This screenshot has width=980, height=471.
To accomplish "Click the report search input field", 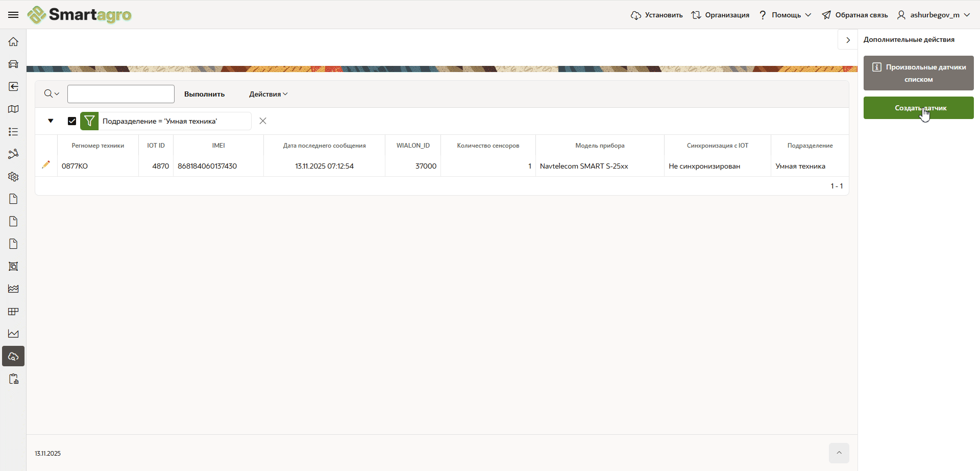I will [121, 94].
